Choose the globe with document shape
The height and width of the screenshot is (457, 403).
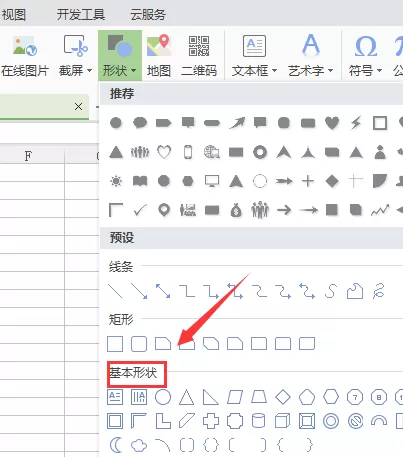(212, 152)
